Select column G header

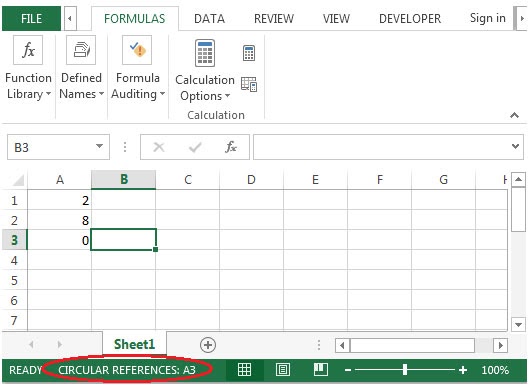[443, 180]
